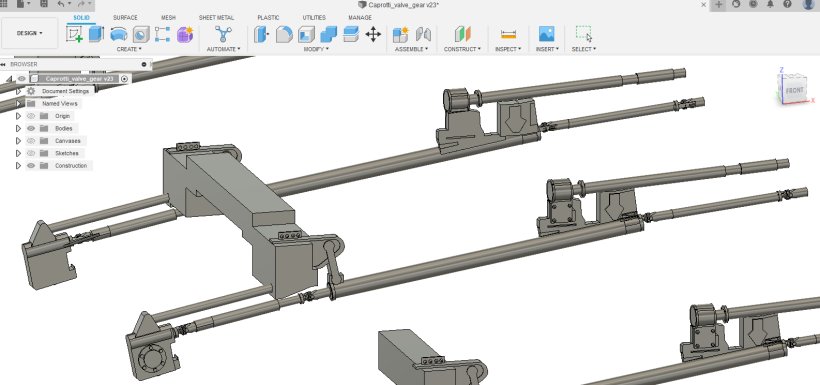Open the extensions globe icon
Screen dimensions: 820x385
[736, 4]
